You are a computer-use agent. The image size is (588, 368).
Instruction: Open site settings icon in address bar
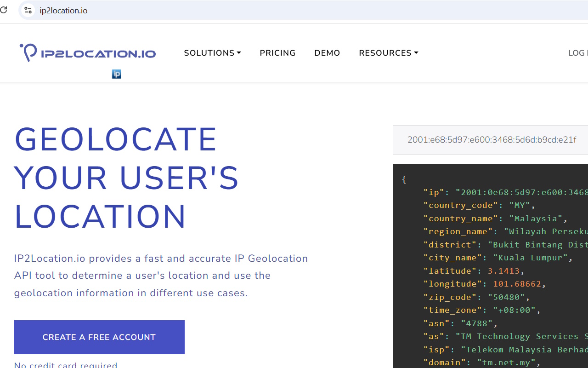(x=28, y=10)
